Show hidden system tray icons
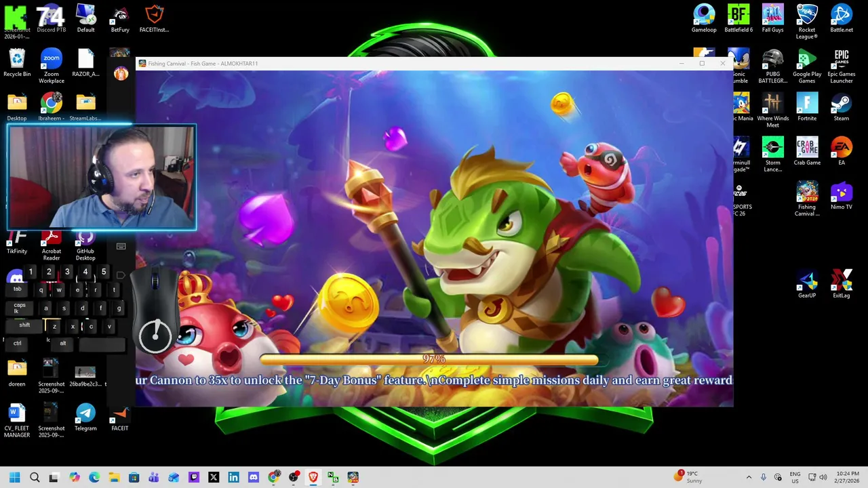 [x=749, y=477]
